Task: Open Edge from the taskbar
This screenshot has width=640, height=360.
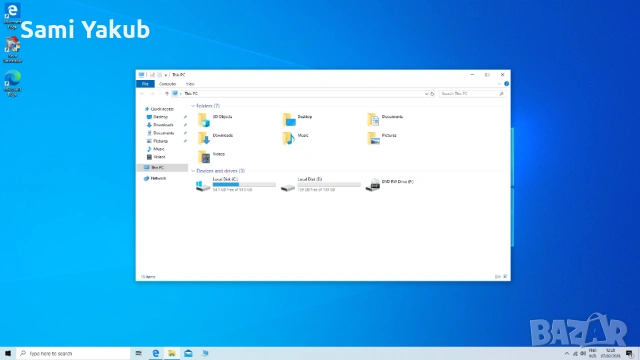Action: [x=156, y=353]
